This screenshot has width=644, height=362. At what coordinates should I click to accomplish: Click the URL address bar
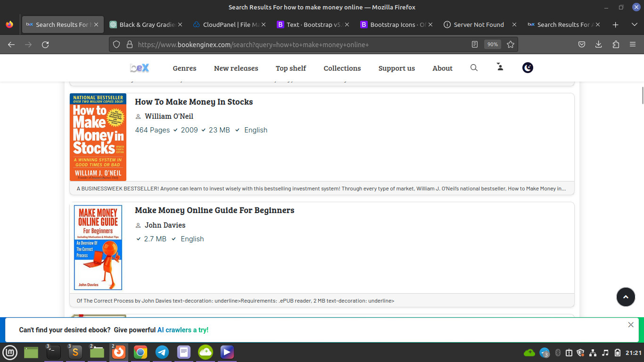[302, 44]
